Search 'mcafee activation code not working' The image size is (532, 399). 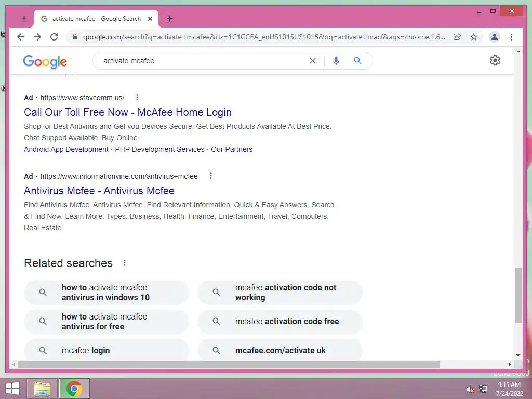point(280,292)
